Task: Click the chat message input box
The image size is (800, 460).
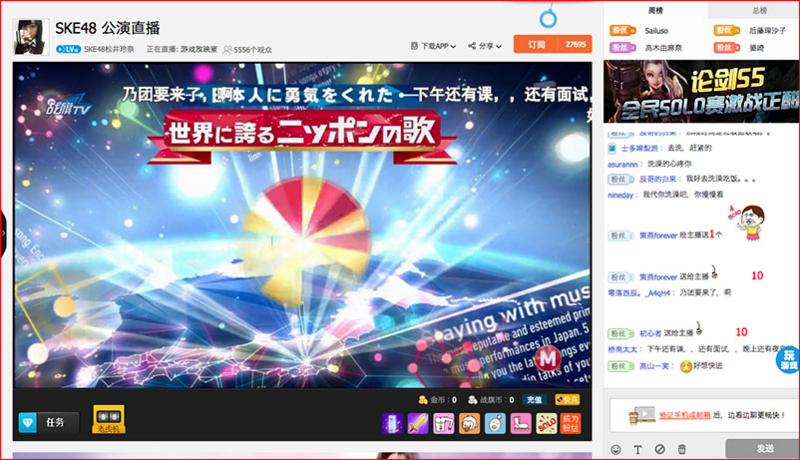Action: tap(705, 416)
